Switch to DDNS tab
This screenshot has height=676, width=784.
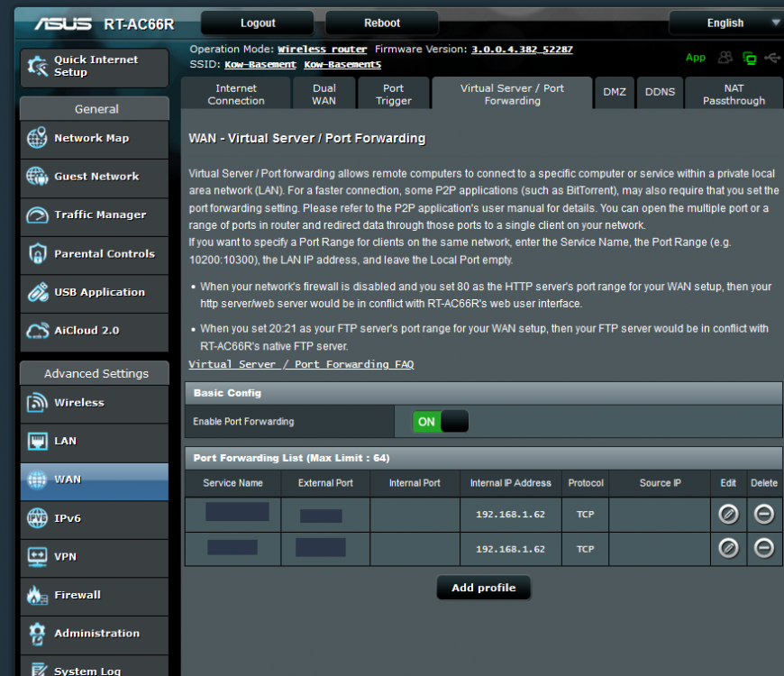660,92
